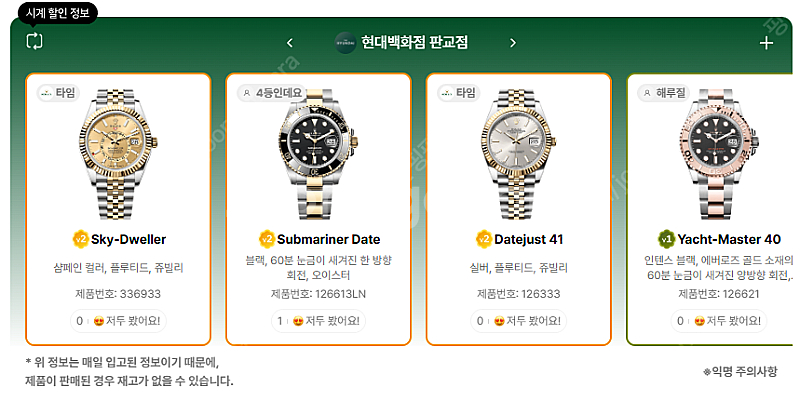Toggle 저두 봤어요 on Sky-Dweller card
The height and width of the screenshot is (401, 800).
[118, 321]
